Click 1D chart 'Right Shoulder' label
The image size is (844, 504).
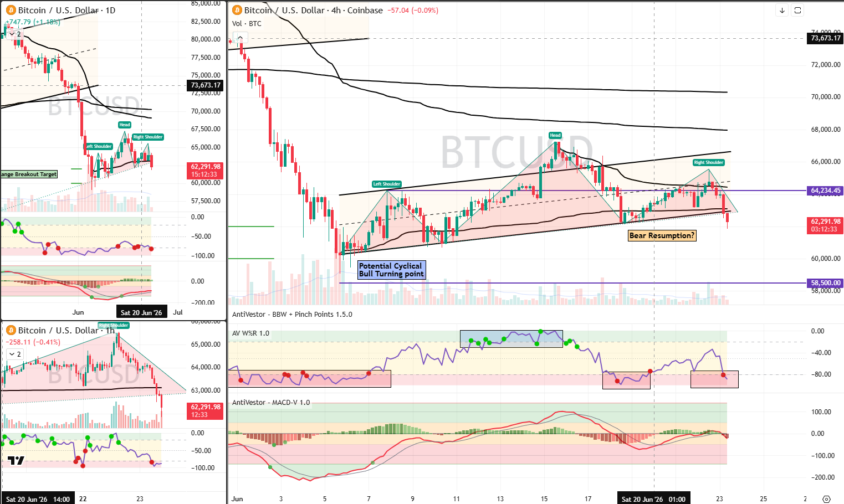coord(147,137)
